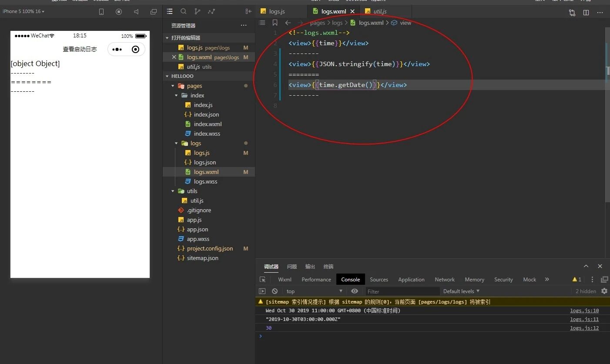Viewport: 610px width, 364px height.
Task: Click the pages breadcrumb segment
Action: pyautogui.click(x=318, y=23)
